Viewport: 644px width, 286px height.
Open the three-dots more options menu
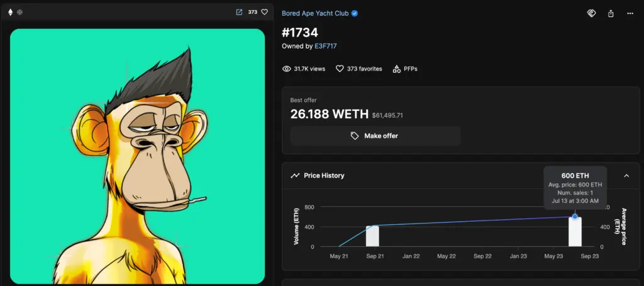[x=630, y=14]
